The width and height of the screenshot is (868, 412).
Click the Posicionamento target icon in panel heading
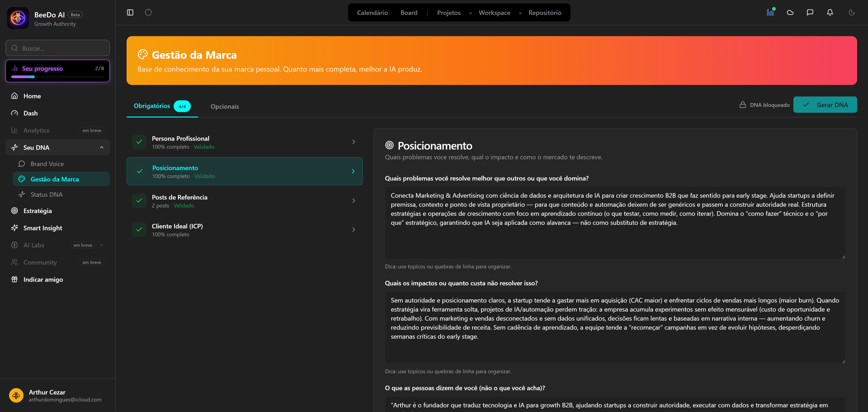[x=389, y=145]
